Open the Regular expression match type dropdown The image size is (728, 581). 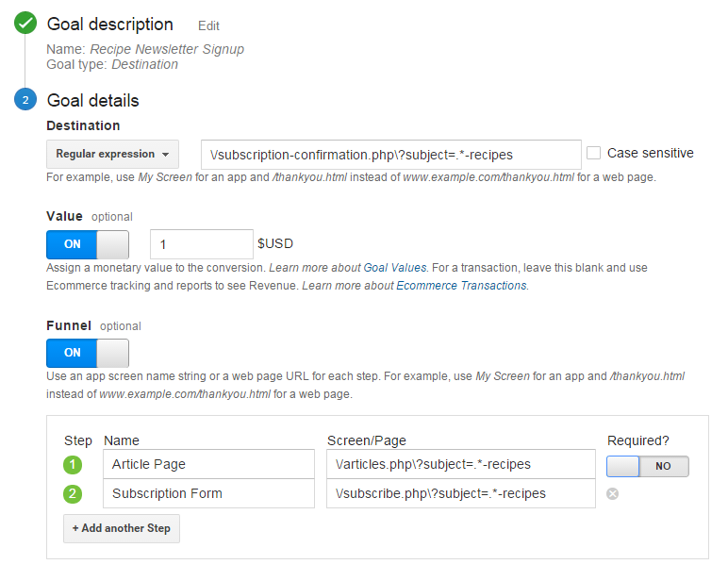(x=112, y=154)
